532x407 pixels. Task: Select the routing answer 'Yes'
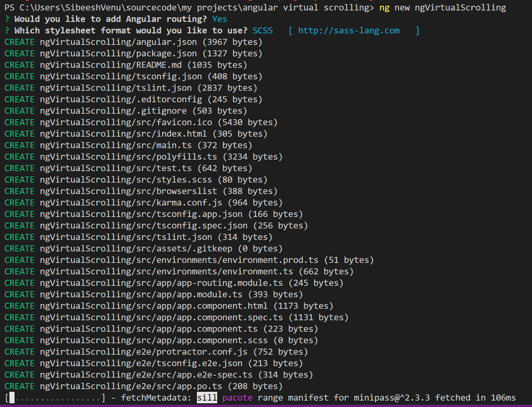[220, 19]
